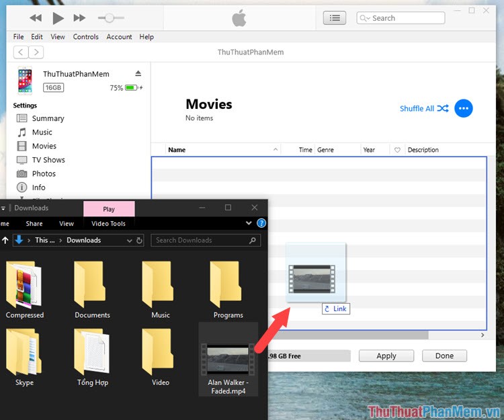Image resolution: width=504 pixels, height=420 pixels.
Task: Select the Music folder in Downloads
Action: tap(161, 290)
